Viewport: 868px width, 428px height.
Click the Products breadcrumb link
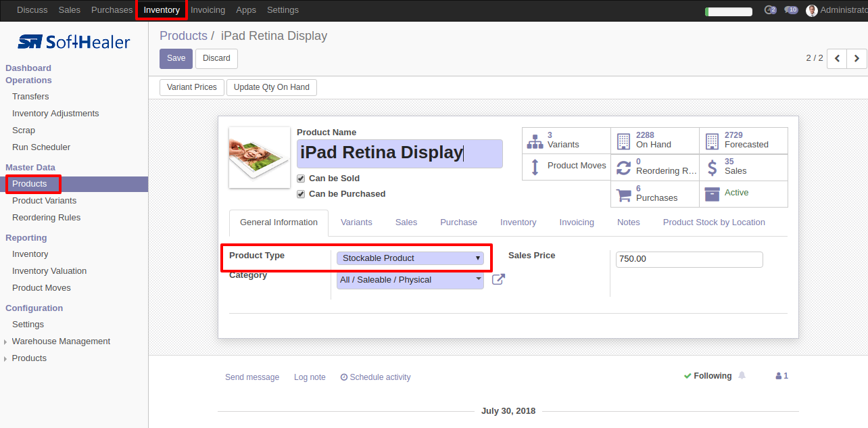(183, 36)
